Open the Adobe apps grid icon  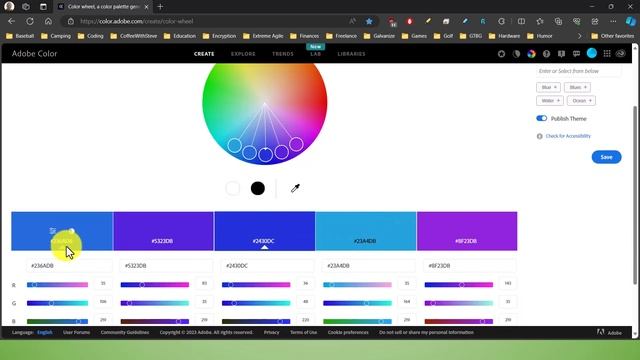click(x=607, y=54)
